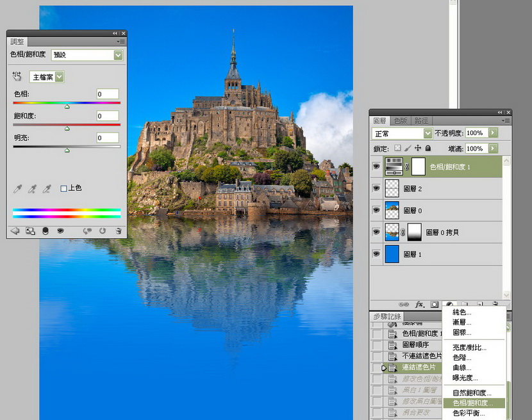Screen dimensions: 532x420
Task: Click the reset adjustment defaults icon
Action: pos(103,231)
